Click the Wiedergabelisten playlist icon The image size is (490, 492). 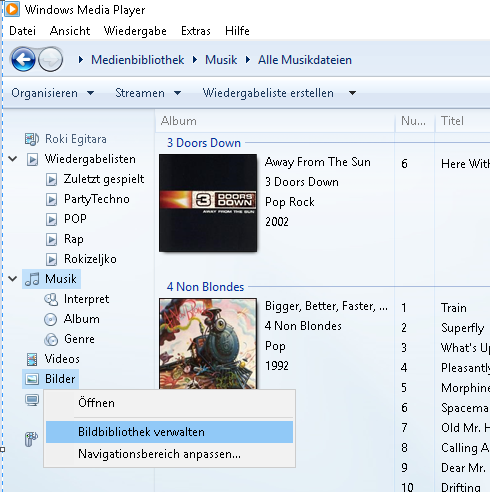32,159
